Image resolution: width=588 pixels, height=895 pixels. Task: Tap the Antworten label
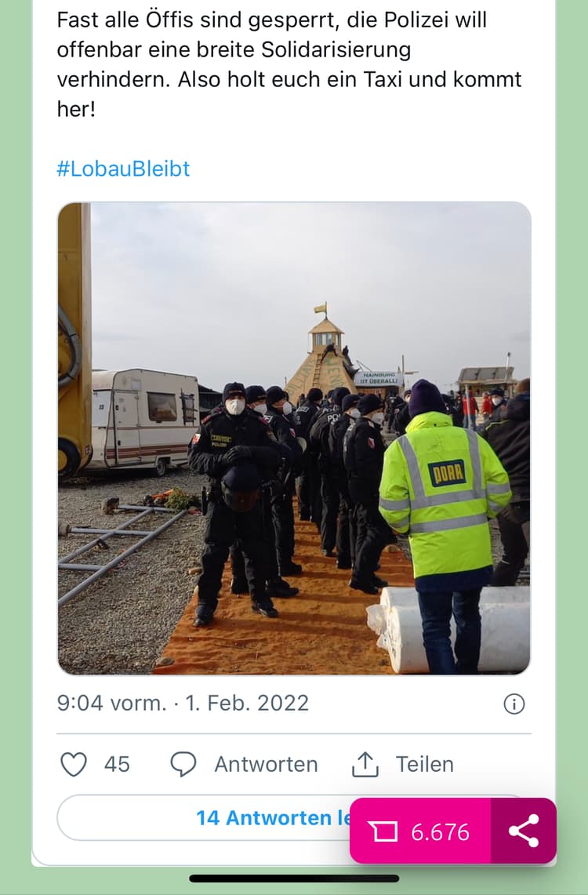tap(266, 764)
